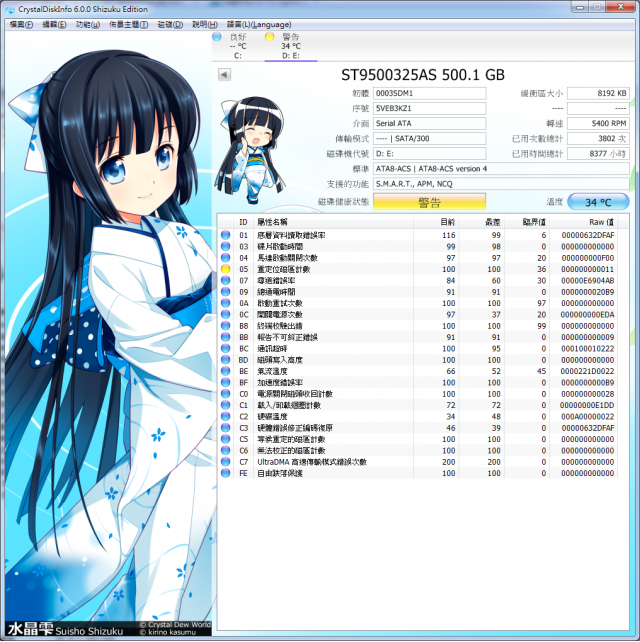Click the blue status orb in row 0C
Viewport: 640px width, 642px height.
click(x=225, y=314)
